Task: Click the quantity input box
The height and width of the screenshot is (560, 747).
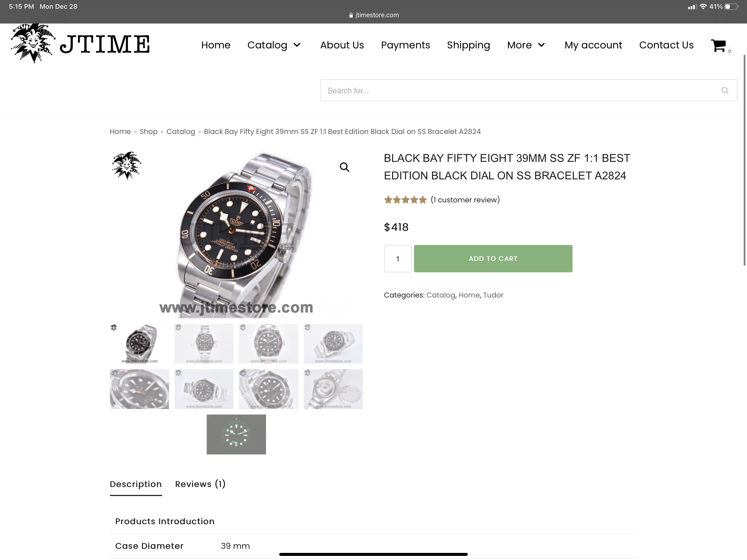Action: click(x=398, y=259)
